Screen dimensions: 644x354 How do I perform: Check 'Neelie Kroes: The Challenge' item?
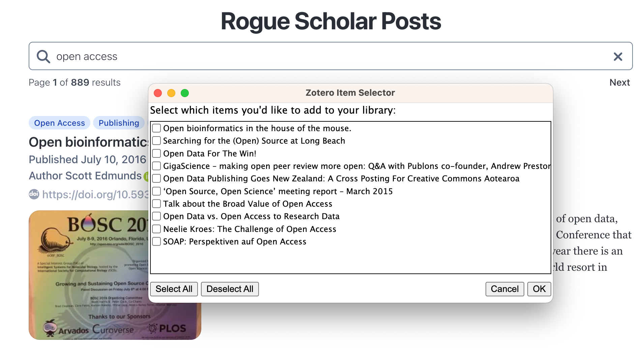coord(156,229)
